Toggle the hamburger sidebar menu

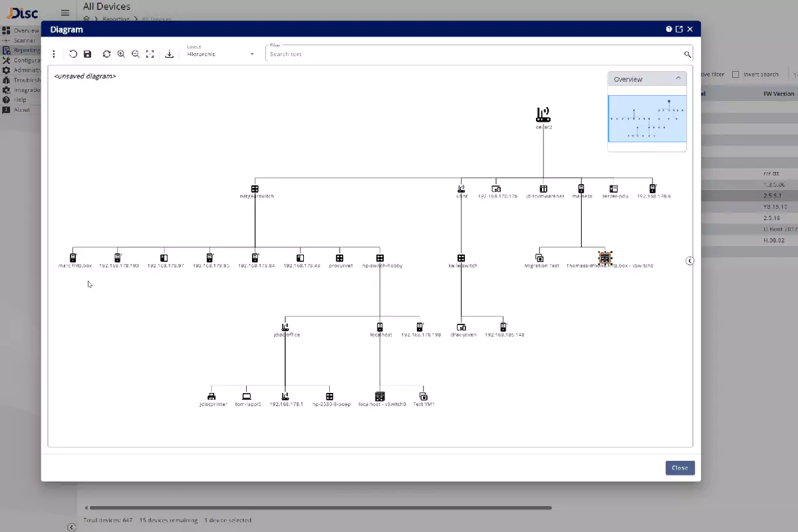pyautogui.click(x=65, y=13)
